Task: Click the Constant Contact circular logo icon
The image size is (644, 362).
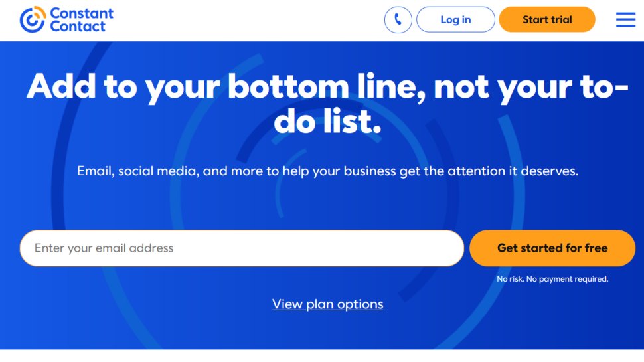Action: (x=32, y=19)
